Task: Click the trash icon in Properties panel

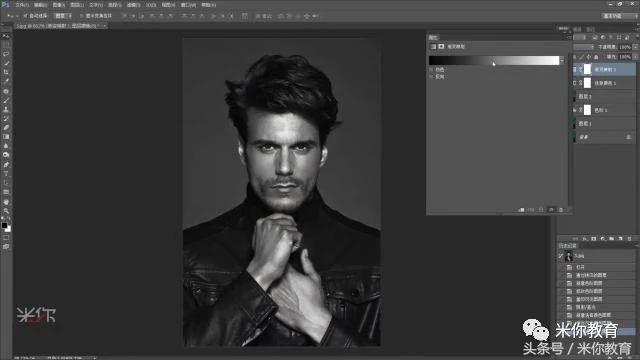Action: coord(561,210)
